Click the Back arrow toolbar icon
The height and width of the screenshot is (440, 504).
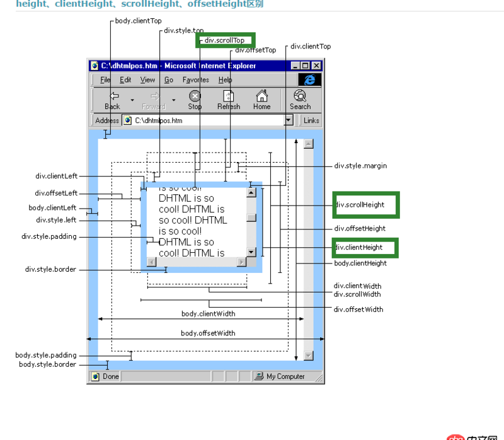114,96
